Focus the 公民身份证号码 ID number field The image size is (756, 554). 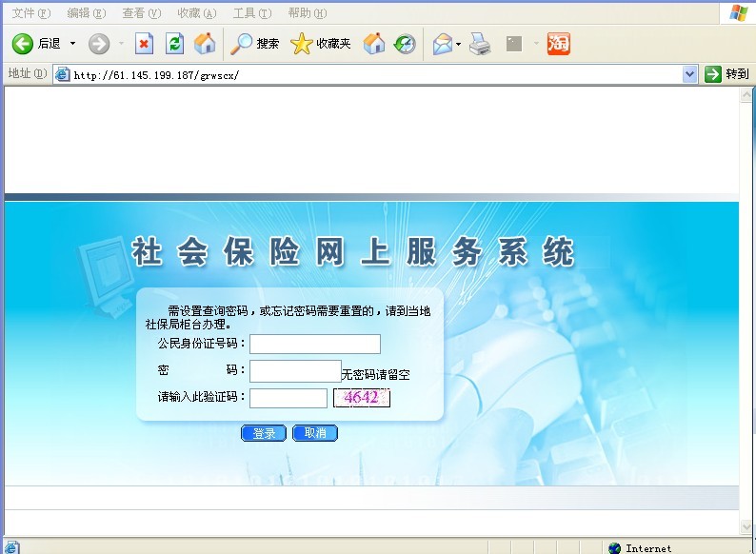(314, 344)
